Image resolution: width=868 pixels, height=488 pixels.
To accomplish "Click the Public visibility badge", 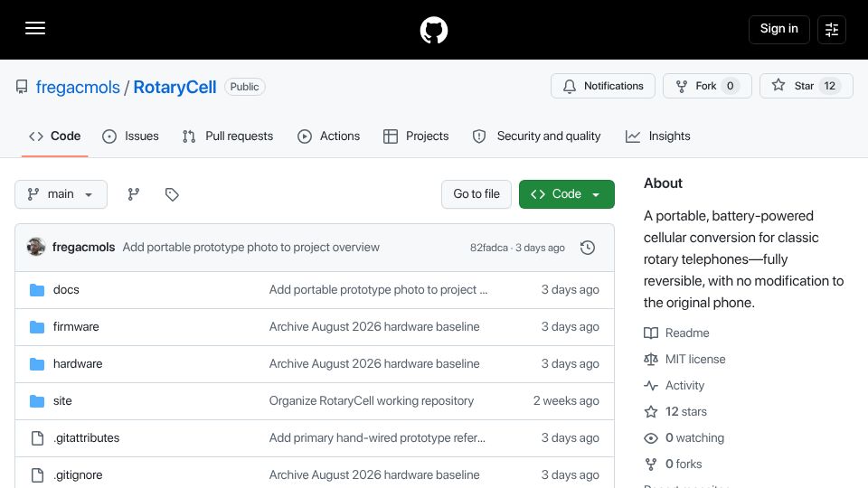I will pos(245,87).
